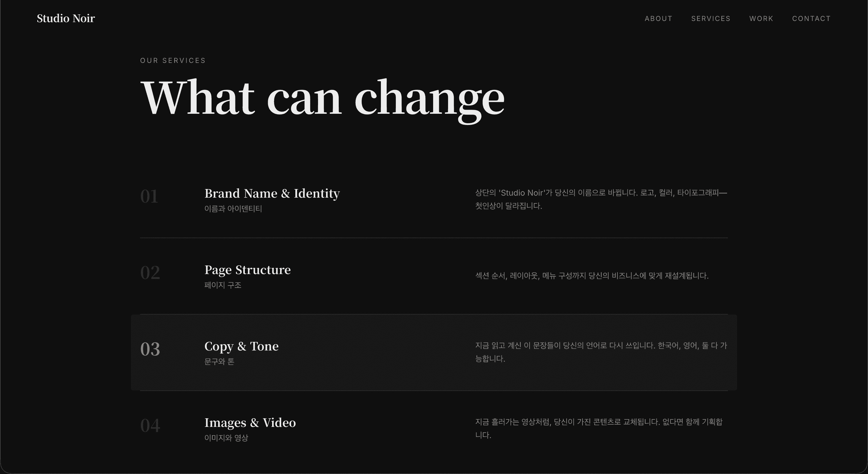Click the 'What can change' headline
This screenshot has height=474, width=868.
click(x=322, y=98)
